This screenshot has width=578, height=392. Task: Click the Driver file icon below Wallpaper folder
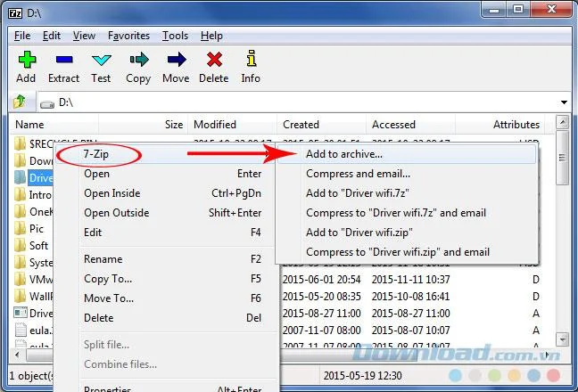(21, 313)
